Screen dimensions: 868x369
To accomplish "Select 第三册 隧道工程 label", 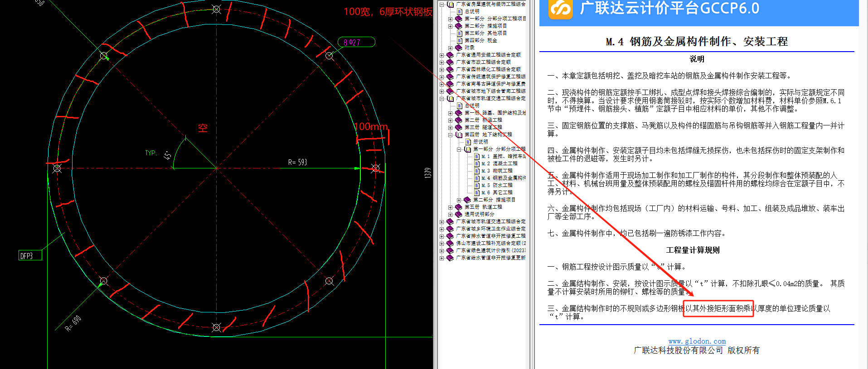I will click(483, 127).
